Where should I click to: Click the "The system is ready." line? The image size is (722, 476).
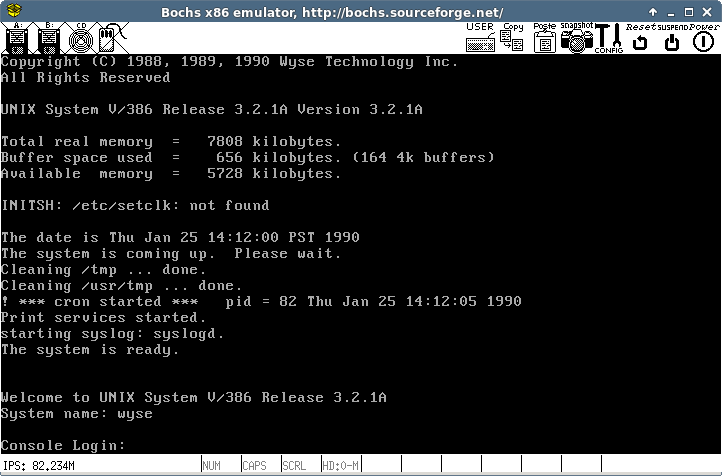[x=90, y=350]
